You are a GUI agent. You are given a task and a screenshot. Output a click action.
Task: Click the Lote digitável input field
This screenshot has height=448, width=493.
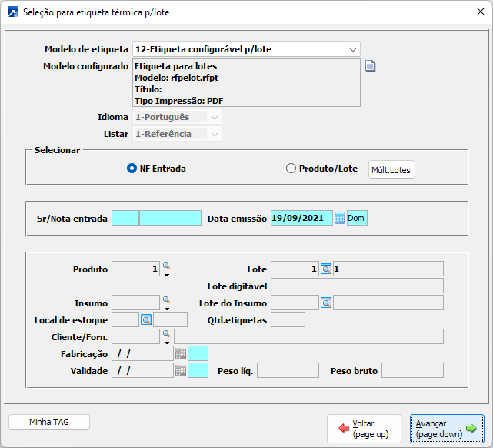pyautogui.click(x=357, y=286)
